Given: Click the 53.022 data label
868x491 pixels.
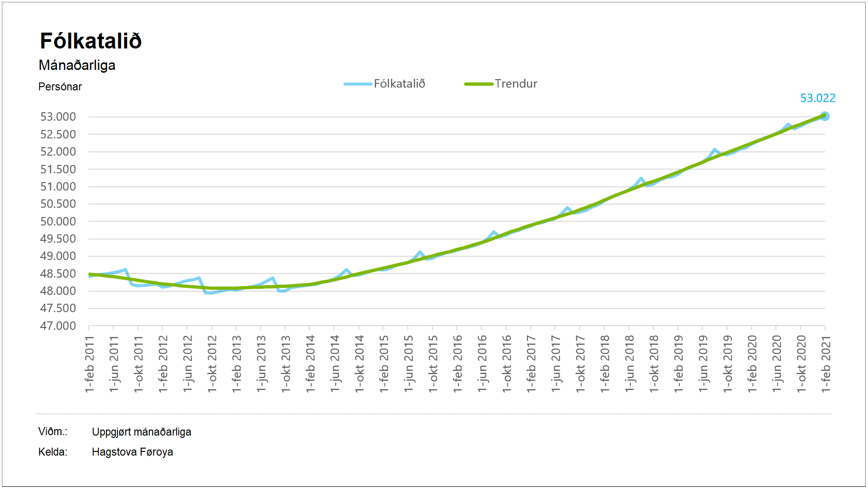Looking at the screenshot, I should tap(817, 98).
